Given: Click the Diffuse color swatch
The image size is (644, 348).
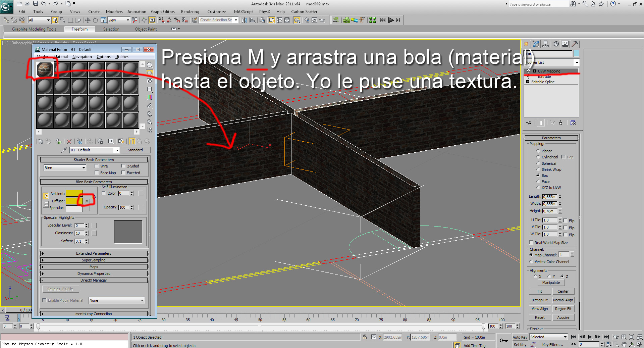Looking at the screenshot, I should [74, 201].
